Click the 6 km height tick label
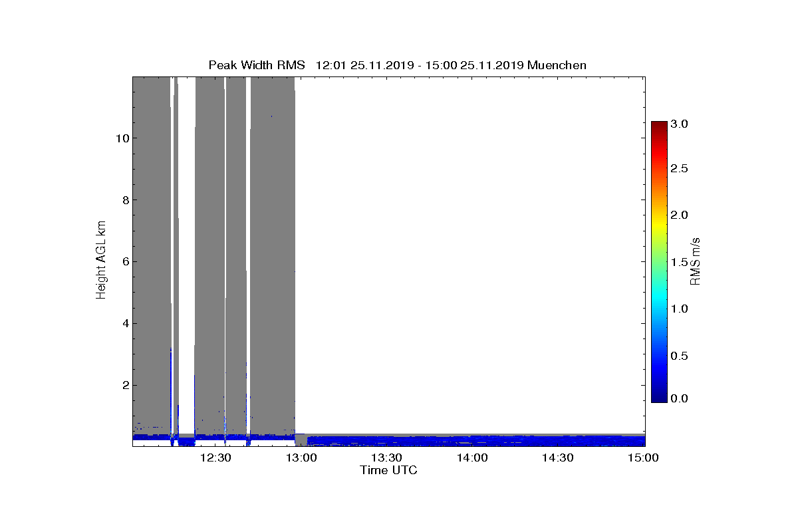 (126, 262)
